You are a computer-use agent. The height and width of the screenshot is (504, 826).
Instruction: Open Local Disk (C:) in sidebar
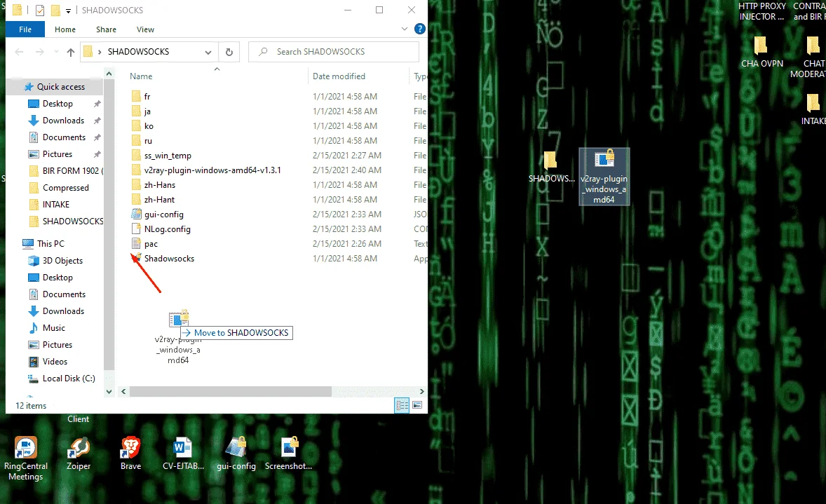[69, 379]
